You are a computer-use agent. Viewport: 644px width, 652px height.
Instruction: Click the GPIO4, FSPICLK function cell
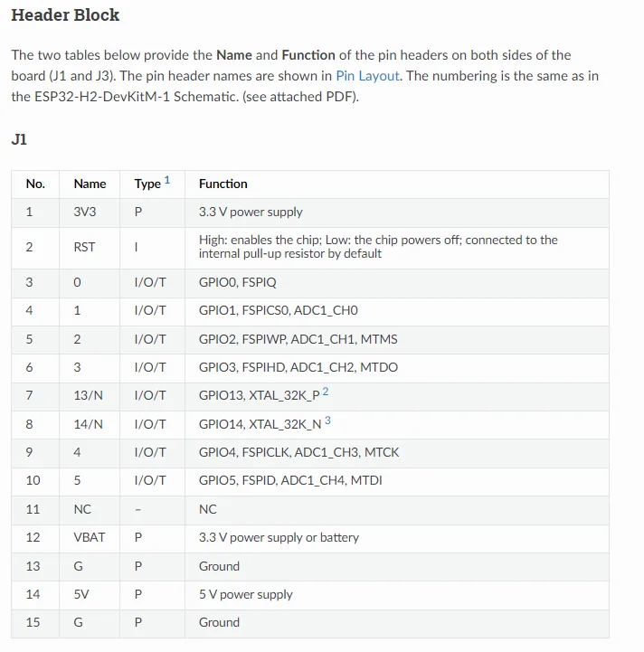click(298, 452)
